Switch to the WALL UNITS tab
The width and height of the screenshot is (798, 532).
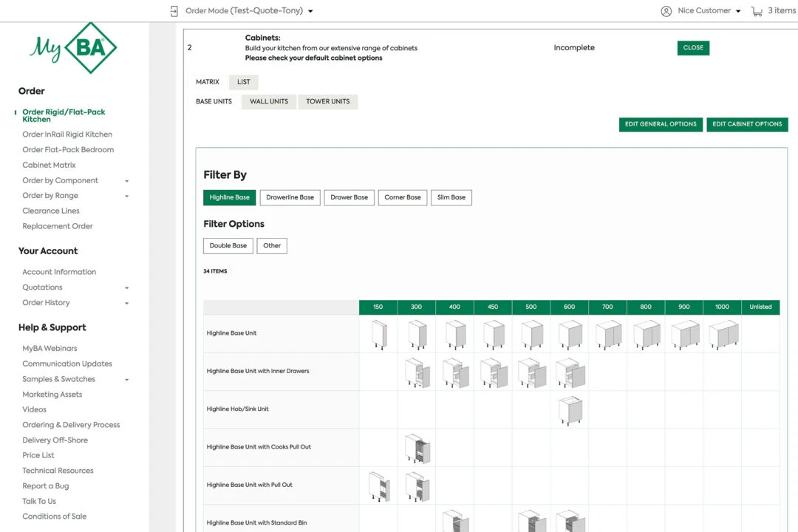coord(268,101)
